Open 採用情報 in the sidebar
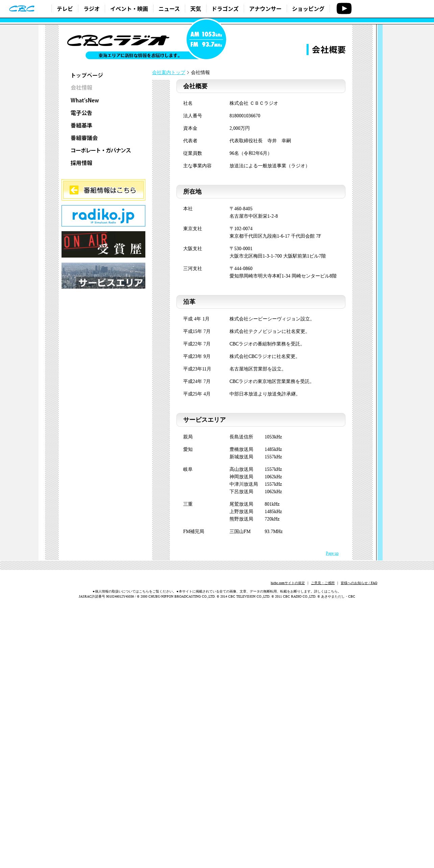The width and height of the screenshot is (434, 868). 81,163
